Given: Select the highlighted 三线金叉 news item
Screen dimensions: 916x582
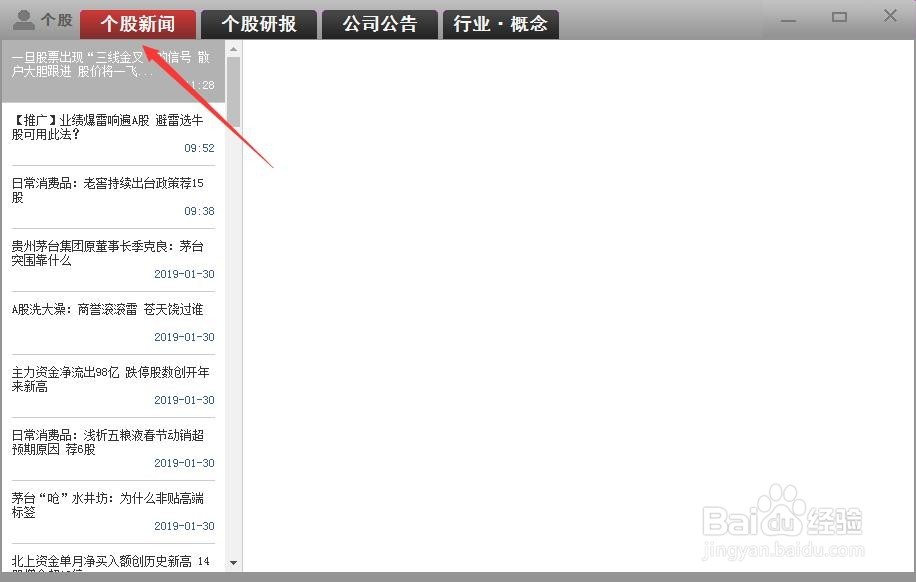Looking at the screenshot, I should click(113, 71).
